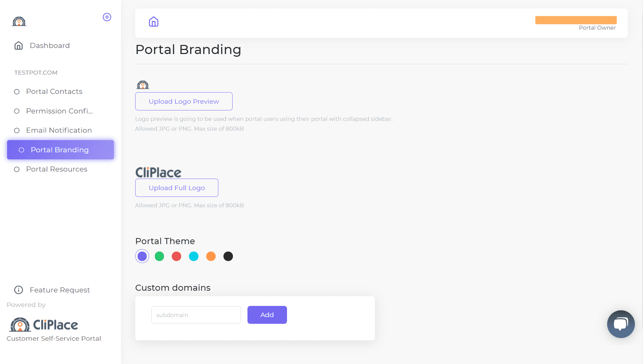
Task: Open the Portal Owner user profile
Action: tap(576, 23)
